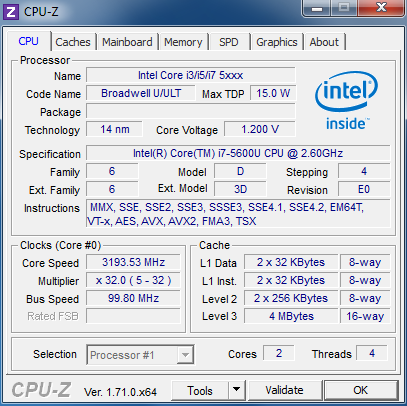Click the Intel inside logo
Viewport: 407px width, 406px height.
click(x=346, y=100)
